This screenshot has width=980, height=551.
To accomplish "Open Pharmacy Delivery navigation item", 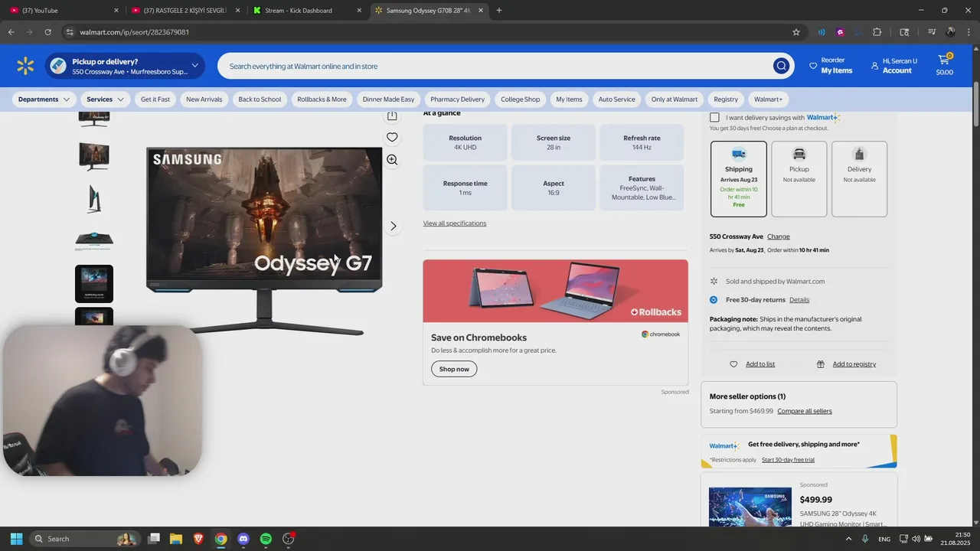I will (457, 99).
